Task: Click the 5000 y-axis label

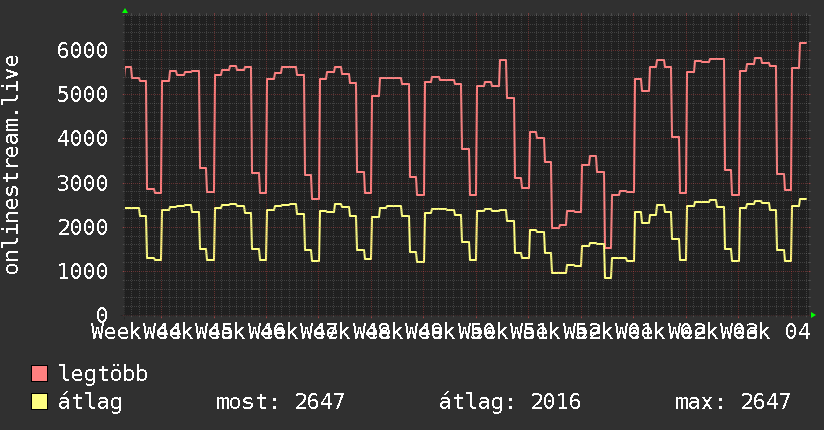Action: pos(83,95)
